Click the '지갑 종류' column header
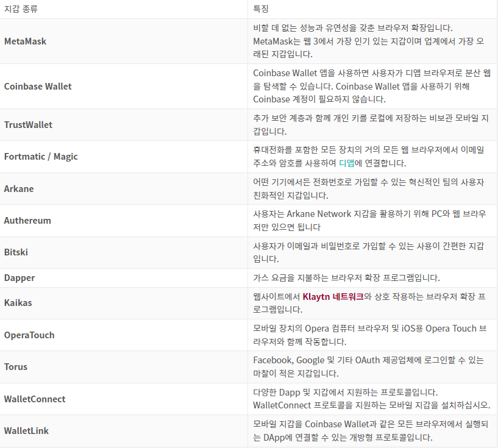Image resolution: width=498 pixels, height=448 pixels. [21, 9]
